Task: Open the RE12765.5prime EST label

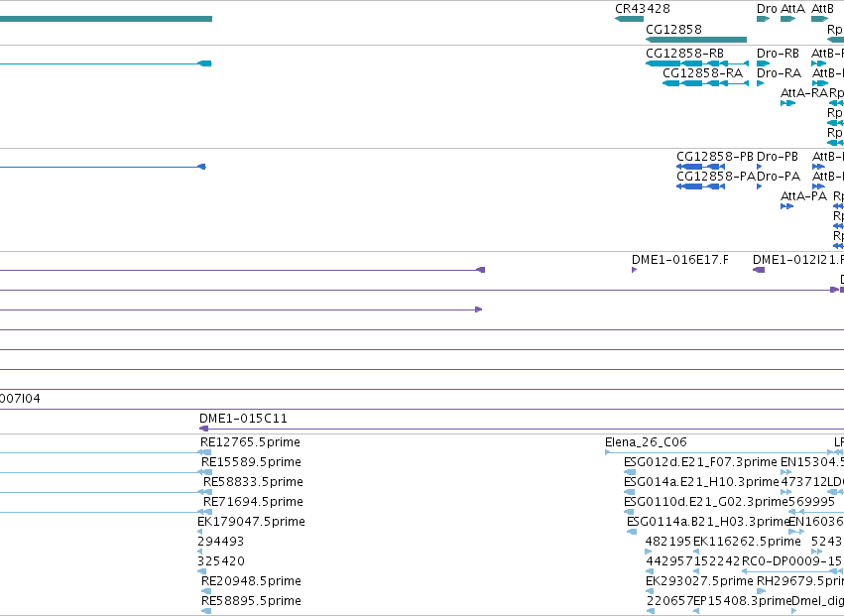Action: pyautogui.click(x=250, y=442)
